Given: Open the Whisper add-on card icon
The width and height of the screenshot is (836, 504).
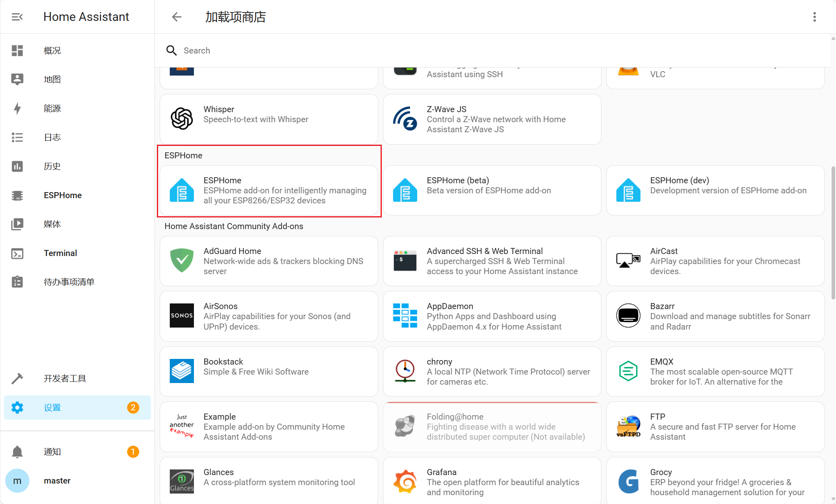Looking at the screenshot, I should click(182, 119).
